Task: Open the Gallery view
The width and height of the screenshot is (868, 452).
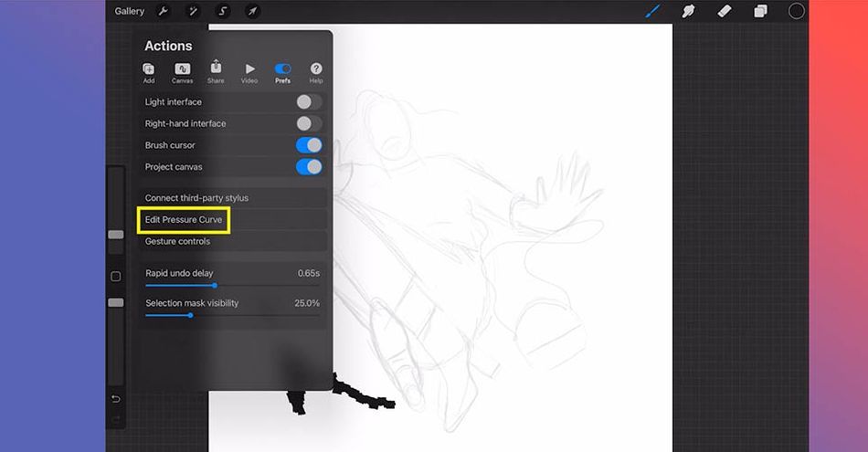Action: click(x=129, y=11)
